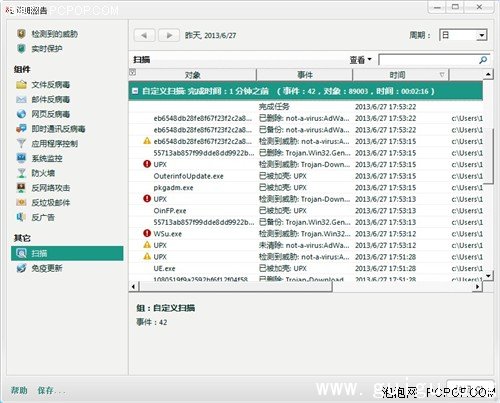Click the horizontal scrollbar left arrow

click(x=134, y=287)
